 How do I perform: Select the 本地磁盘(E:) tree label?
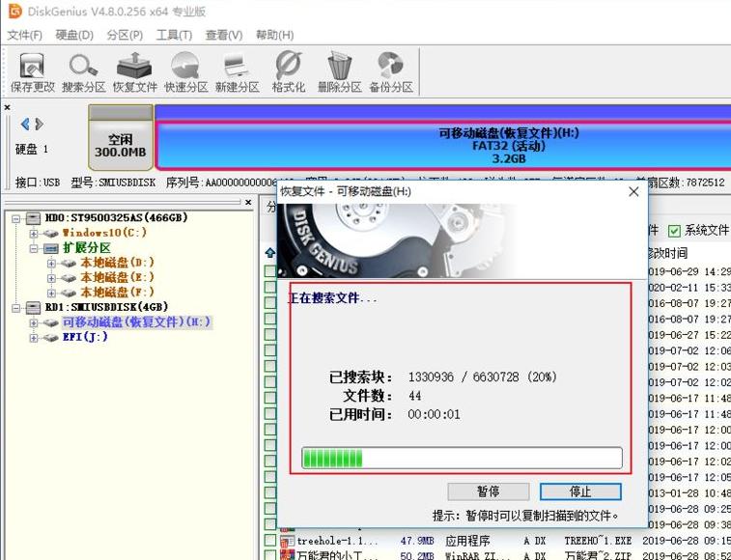coord(117,277)
